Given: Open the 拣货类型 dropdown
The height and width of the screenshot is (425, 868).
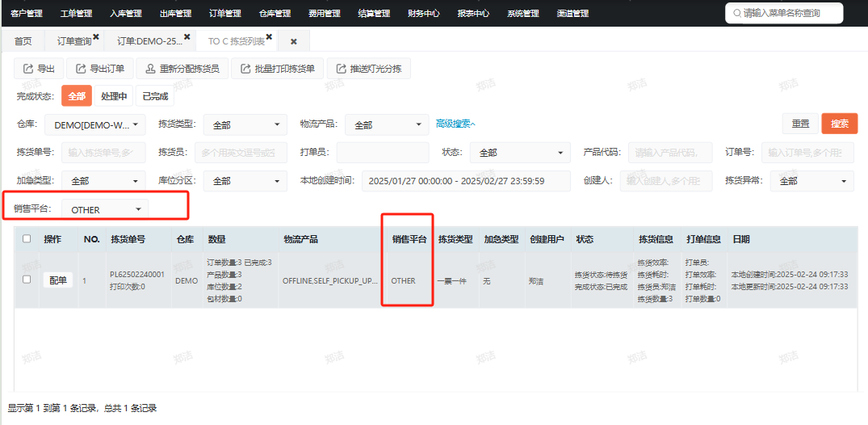Looking at the screenshot, I should (x=245, y=125).
